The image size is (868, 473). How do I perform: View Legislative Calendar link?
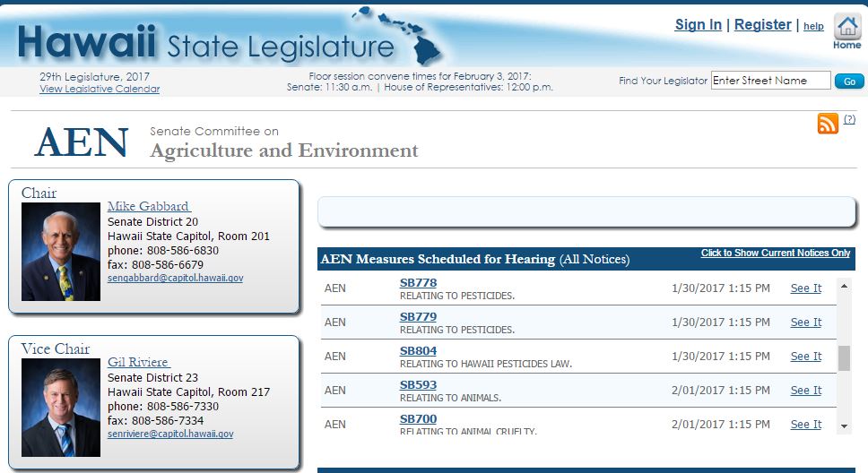tap(100, 89)
